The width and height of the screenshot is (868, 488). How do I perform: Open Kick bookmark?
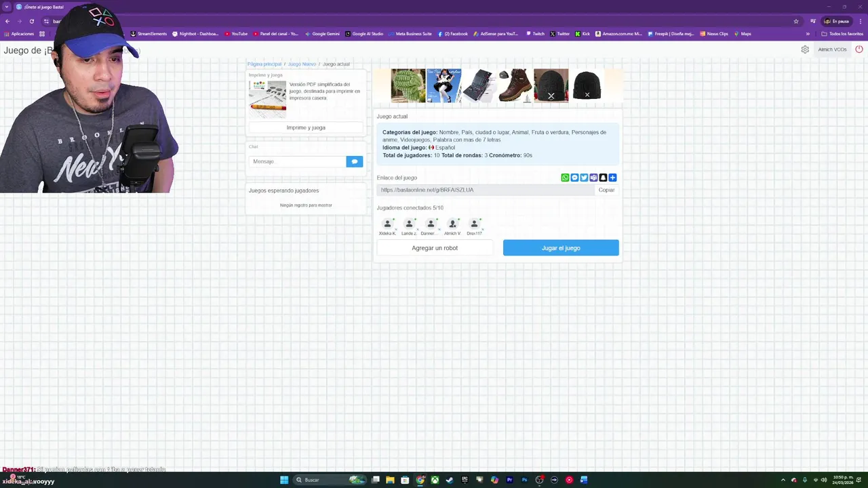click(x=583, y=34)
